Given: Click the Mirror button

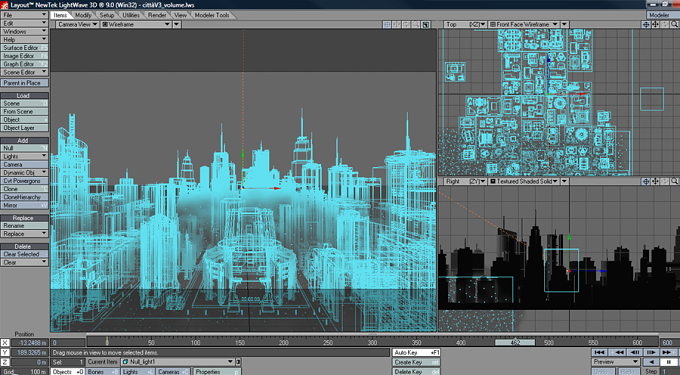Looking at the screenshot, I should [x=24, y=205].
